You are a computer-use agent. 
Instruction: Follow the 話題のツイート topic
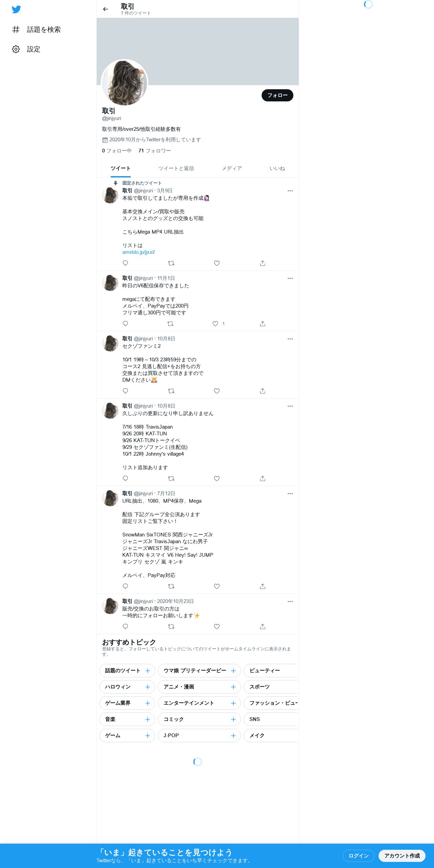(148, 671)
